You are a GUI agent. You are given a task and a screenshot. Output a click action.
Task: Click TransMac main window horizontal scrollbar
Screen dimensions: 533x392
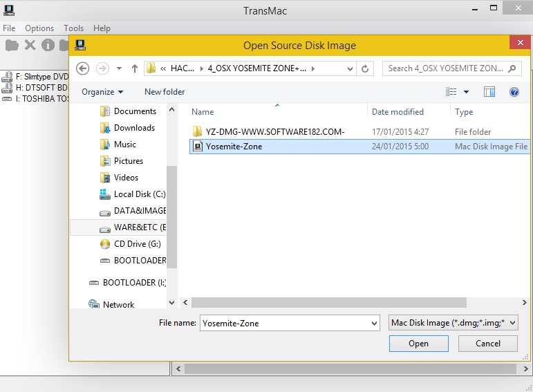click(350, 368)
